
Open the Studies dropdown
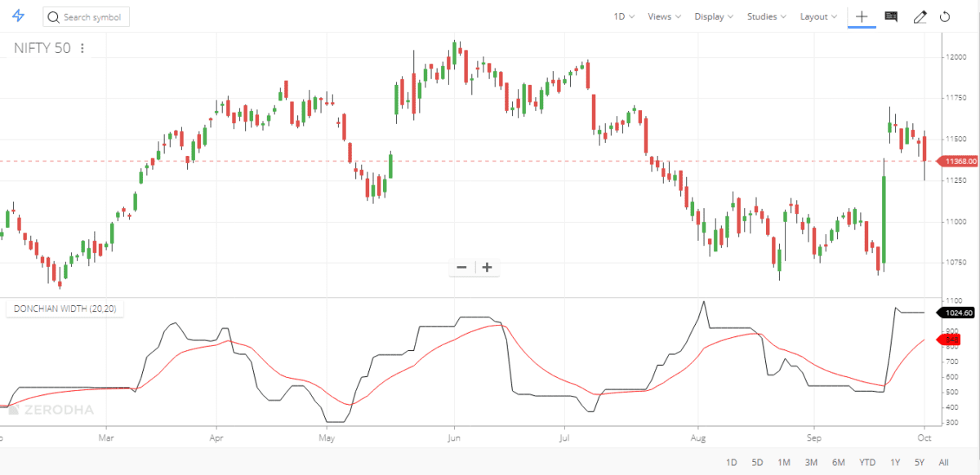click(x=763, y=16)
